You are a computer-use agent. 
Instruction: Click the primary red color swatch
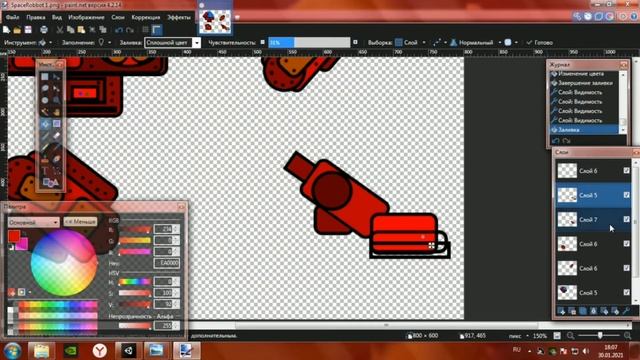14,236
